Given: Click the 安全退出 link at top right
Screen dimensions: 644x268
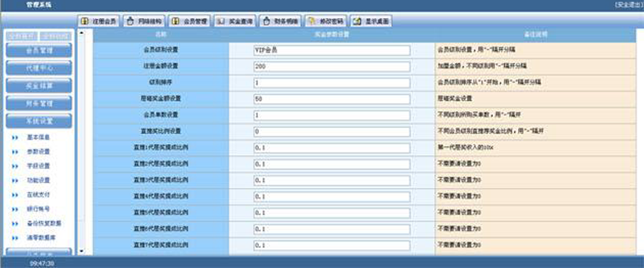Looking at the screenshot, I should tap(629, 4).
